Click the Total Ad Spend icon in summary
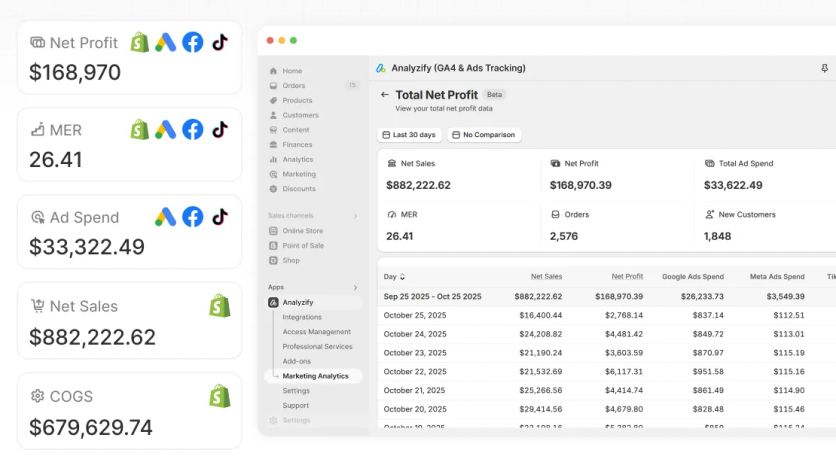836x456 pixels. pyautogui.click(x=710, y=163)
